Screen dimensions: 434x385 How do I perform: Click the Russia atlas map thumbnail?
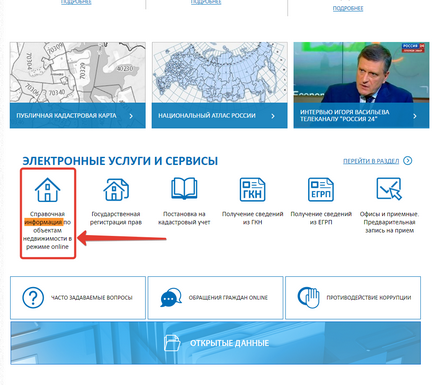point(219,73)
